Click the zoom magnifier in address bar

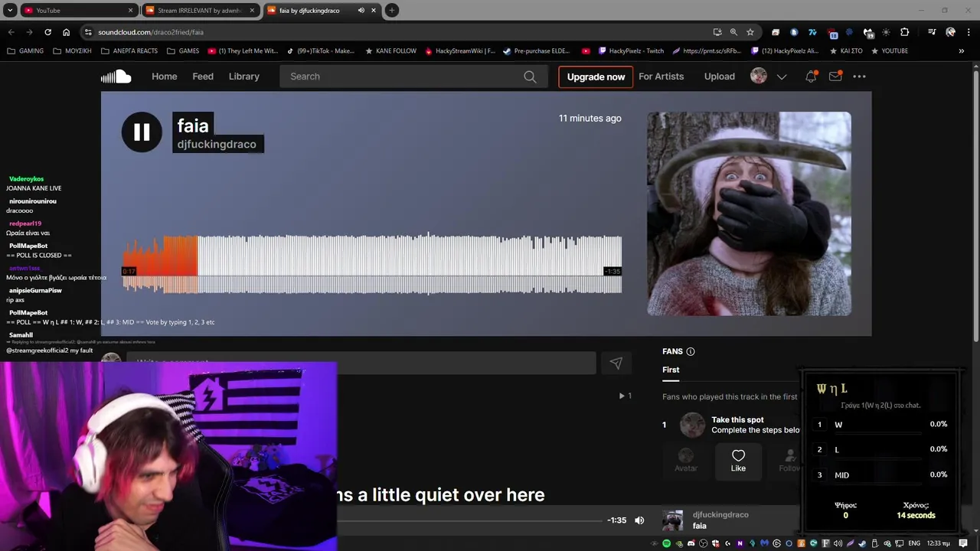tap(733, 32)
